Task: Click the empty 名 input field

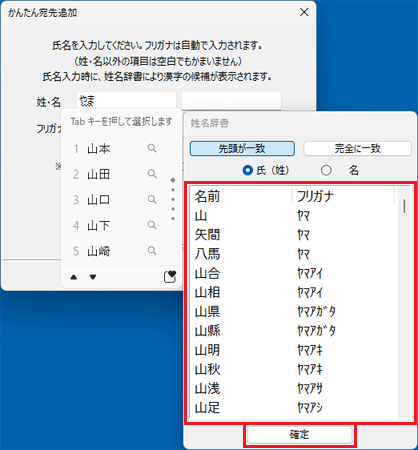Action: pyautogui.click(x=231, y=101)
